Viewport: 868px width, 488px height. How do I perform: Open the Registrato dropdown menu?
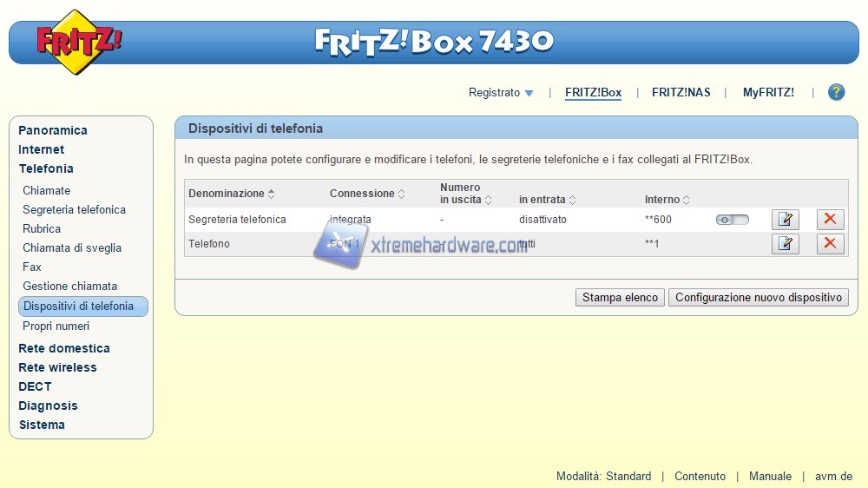[x=501, y=92]
